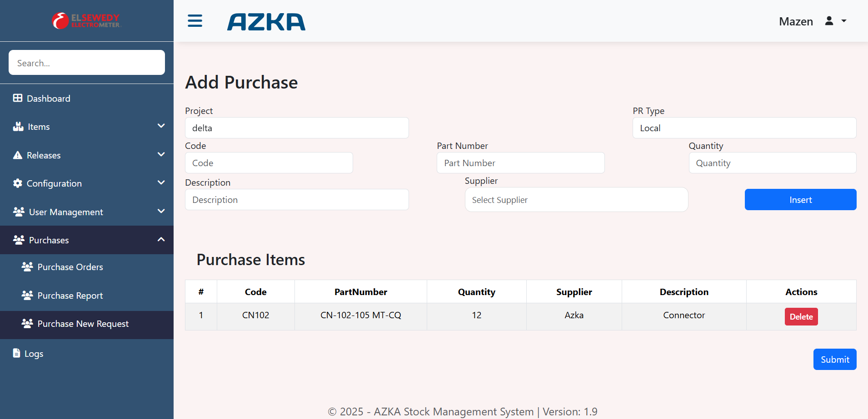868x419 pixels.
Task: Click the Elsewedy Electrometer logo
Action: click(86, 21)
